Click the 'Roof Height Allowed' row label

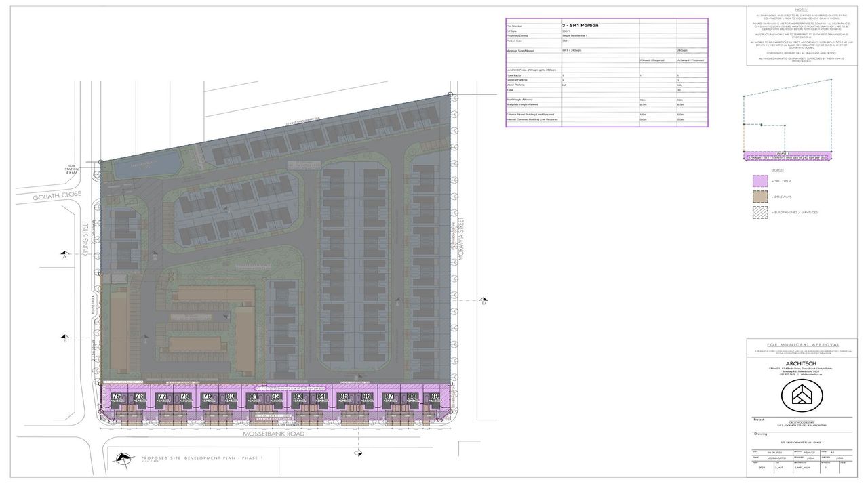tap(519, 100)
